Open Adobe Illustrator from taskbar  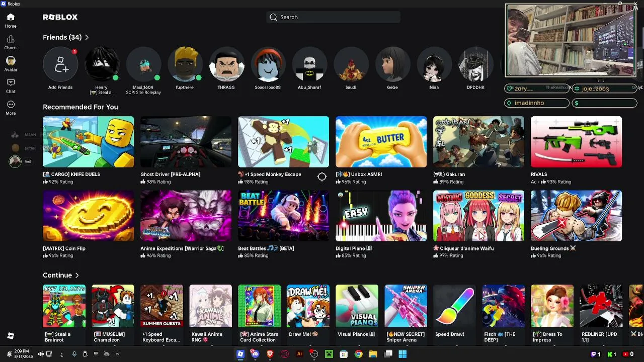click(299, 354)
